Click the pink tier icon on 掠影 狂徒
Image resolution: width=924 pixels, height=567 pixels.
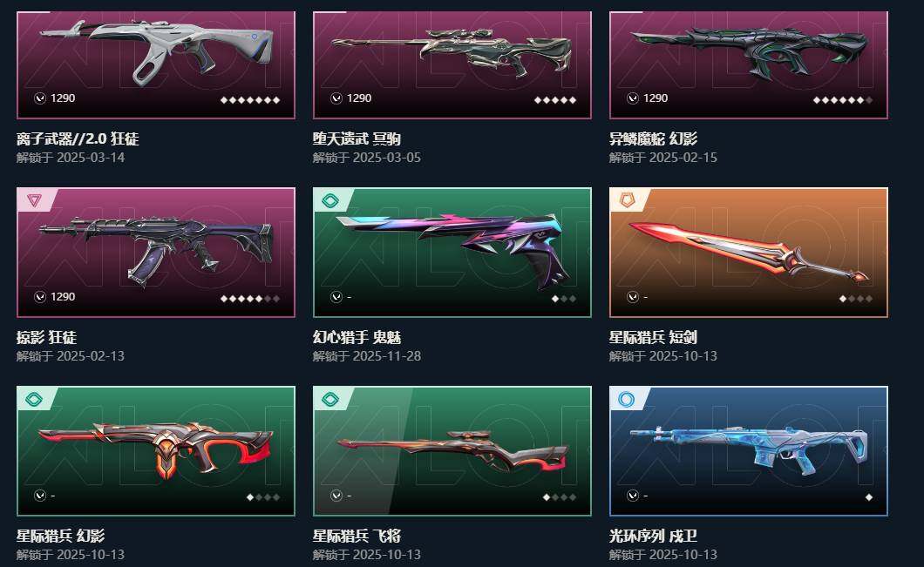click(x=34, y=201)
